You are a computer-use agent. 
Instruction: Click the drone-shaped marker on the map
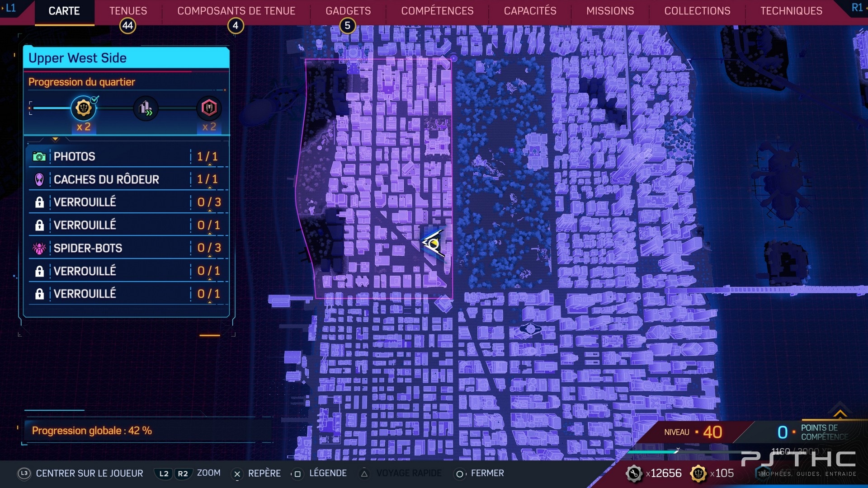(530, 329)
